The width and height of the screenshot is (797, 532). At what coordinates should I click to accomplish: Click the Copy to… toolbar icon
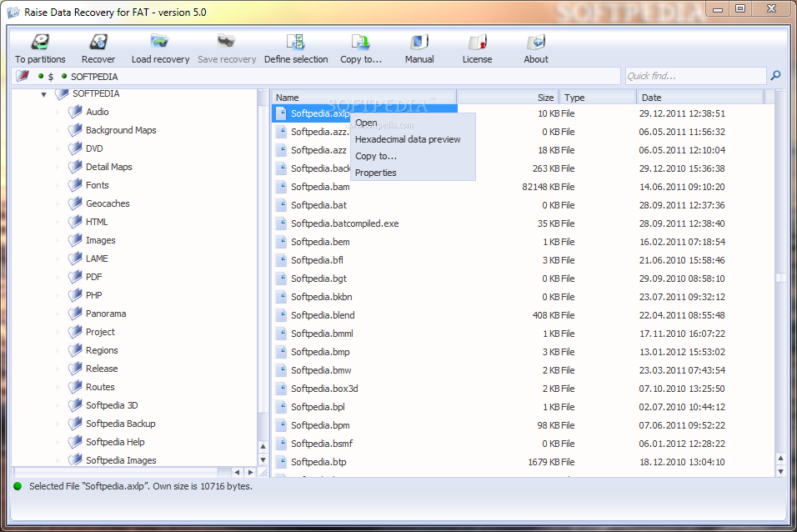360,42
